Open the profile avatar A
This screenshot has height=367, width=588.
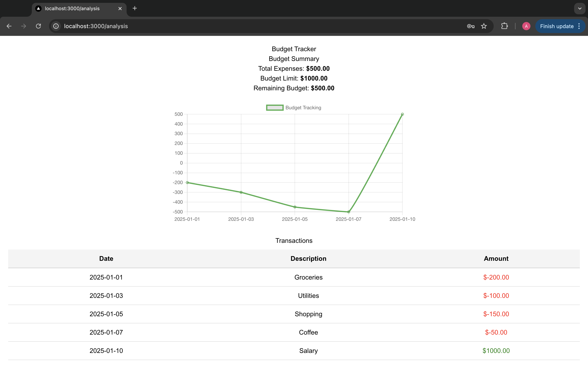tap(526, 26)
